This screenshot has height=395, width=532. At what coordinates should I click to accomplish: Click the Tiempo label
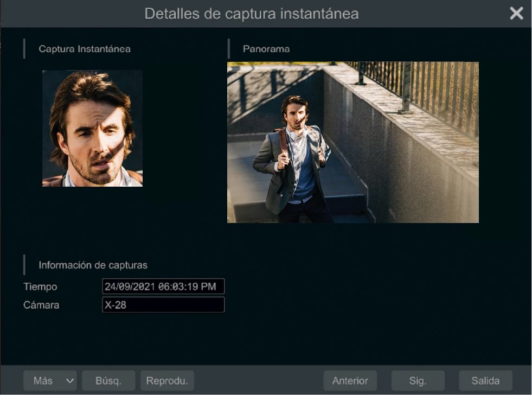(40, 286)
